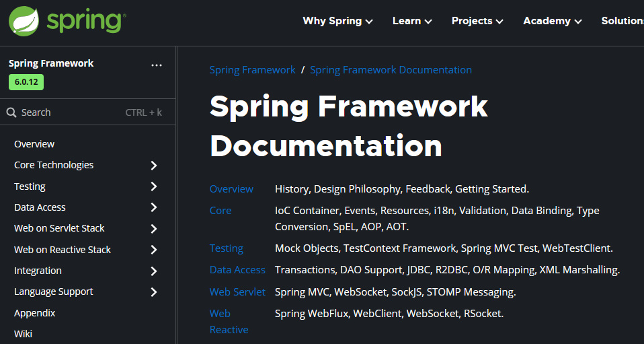Select Integration in the sidebar
644x344 pixels.
38,271
